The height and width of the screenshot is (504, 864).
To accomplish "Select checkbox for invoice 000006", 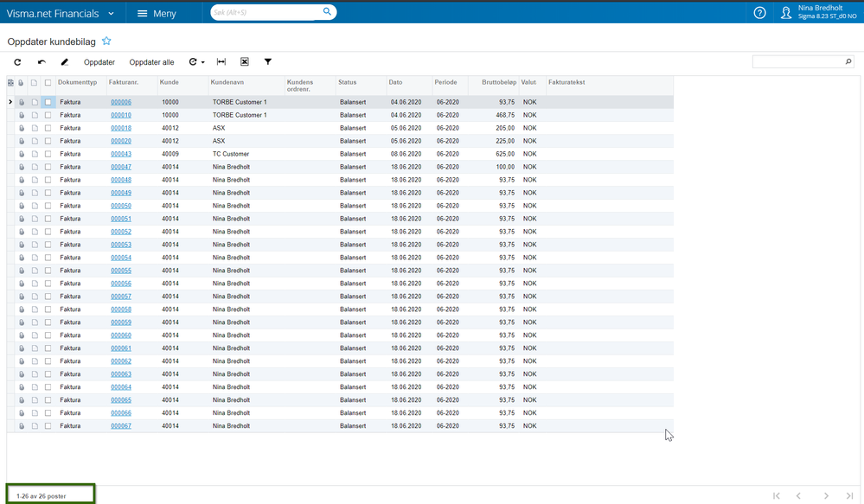I will pyautogui.click(x=48, y=102).
